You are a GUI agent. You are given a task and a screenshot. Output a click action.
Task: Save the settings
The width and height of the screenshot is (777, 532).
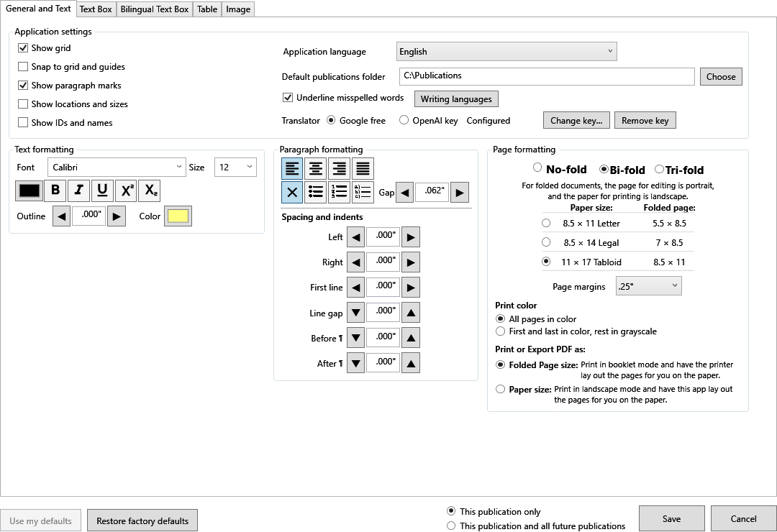(x=671, y=518)
